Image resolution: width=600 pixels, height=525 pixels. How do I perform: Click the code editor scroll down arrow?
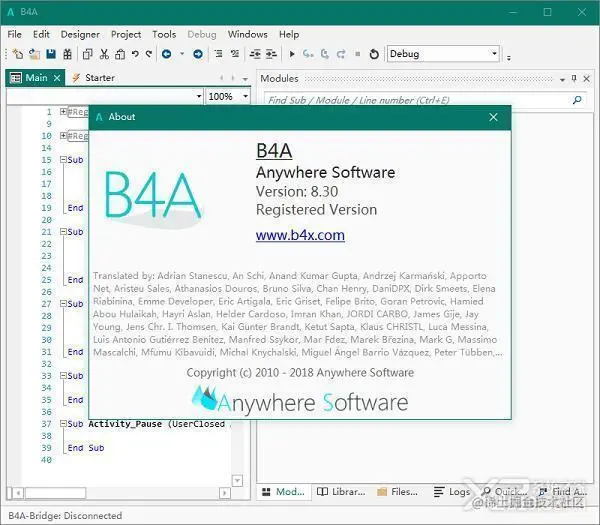pyautogui.click(x=237, y=481)
